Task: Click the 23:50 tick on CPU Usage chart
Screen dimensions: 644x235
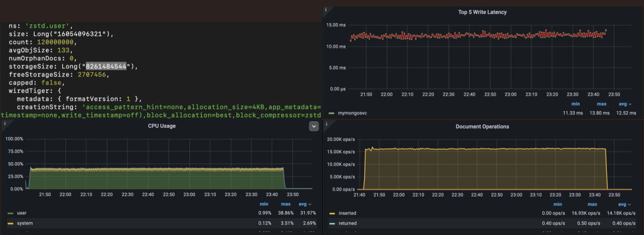Action: [x=293, y=194]
